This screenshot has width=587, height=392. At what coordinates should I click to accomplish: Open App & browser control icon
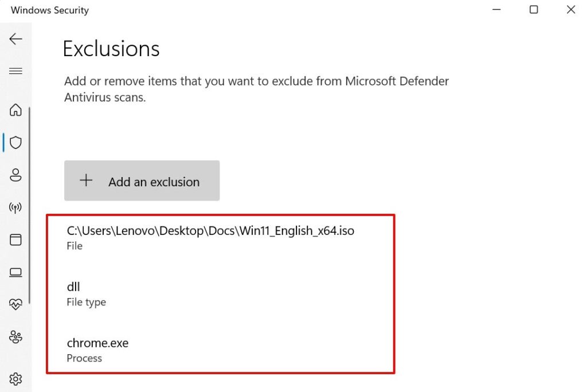(15, 240)
